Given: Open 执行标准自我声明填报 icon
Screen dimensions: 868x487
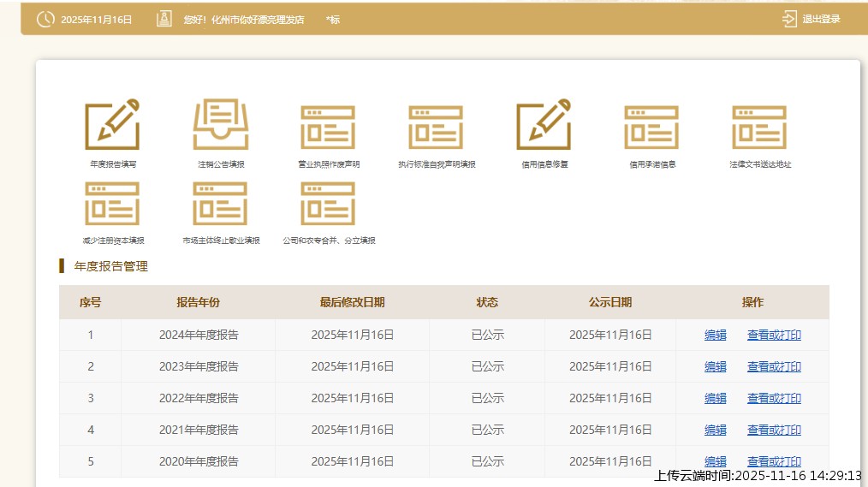Looking at the screenshot, I should tap(436, 128).
